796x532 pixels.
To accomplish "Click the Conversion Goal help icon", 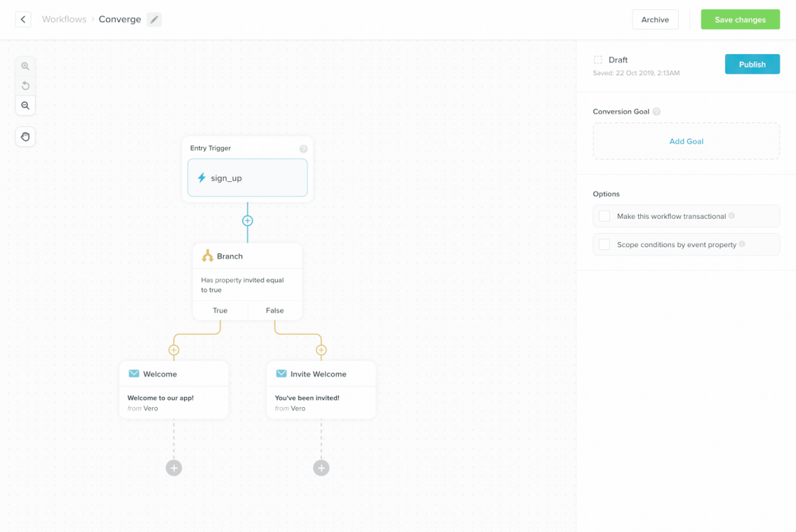I will tap(657, 112).
